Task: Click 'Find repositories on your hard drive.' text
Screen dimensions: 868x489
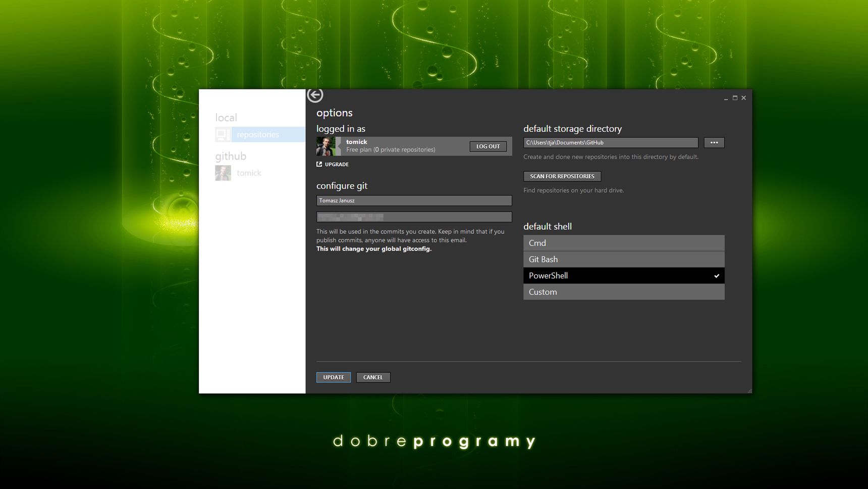Action: [574, 190]
